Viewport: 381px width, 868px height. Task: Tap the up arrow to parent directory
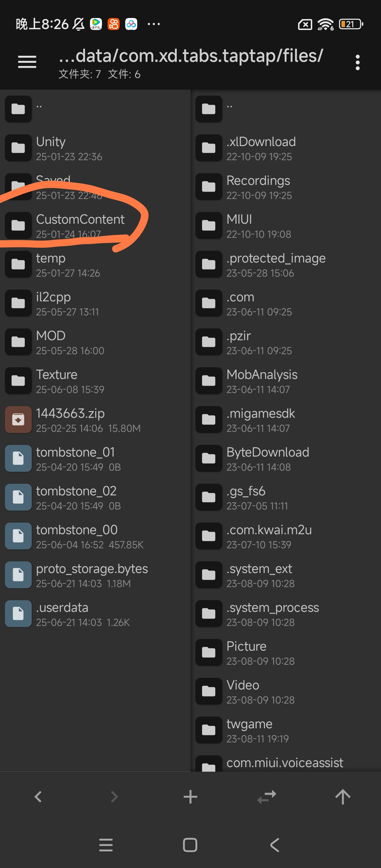click(x=343, y=796)
